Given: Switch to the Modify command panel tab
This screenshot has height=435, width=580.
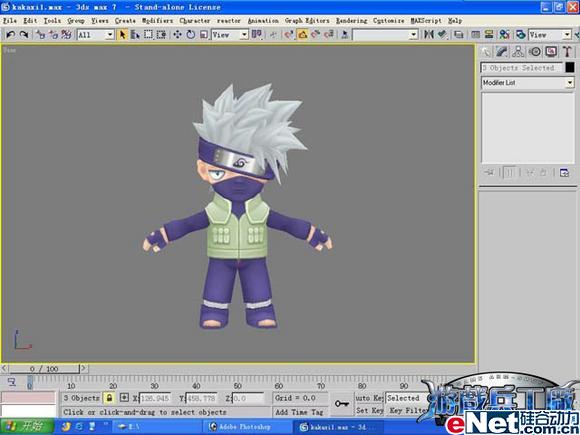Looking at the screenshot, I should pos(502,52).
